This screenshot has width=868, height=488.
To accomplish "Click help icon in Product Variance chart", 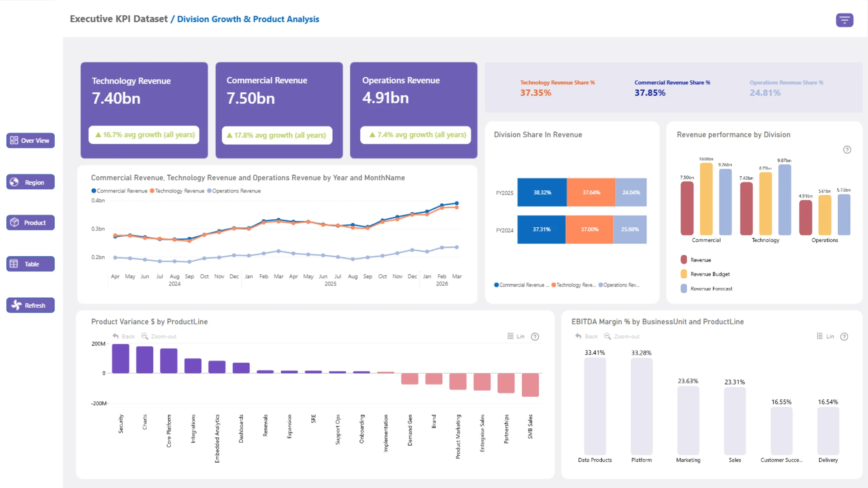I will [x=535, y=337].
